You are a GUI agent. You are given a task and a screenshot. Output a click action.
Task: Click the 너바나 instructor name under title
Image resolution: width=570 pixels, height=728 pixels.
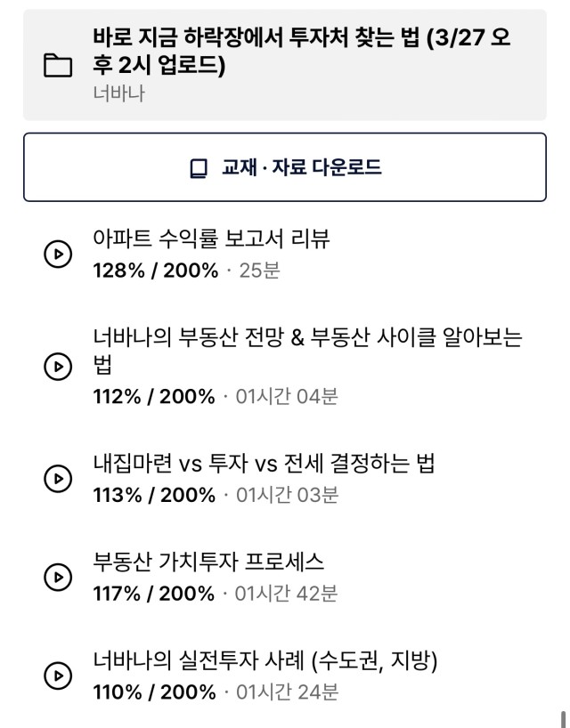point(119,93)
